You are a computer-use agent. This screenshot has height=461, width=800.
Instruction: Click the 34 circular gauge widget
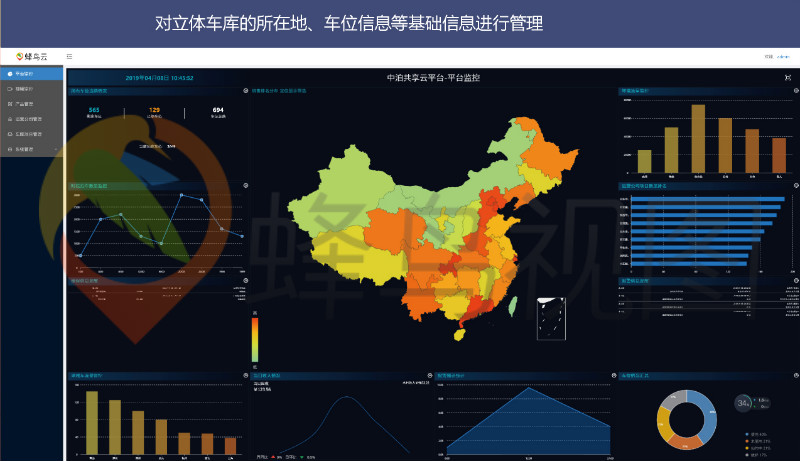point(743,403)
